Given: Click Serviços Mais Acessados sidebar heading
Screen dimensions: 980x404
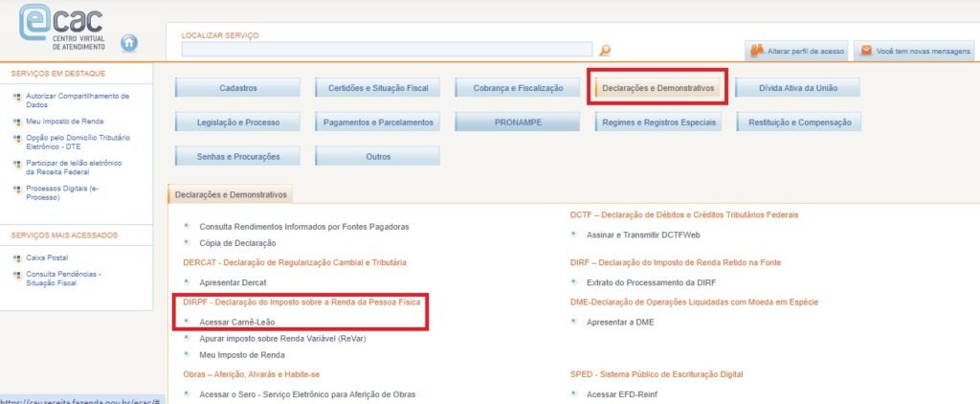Looking at the screenshot, I should 64,236.
